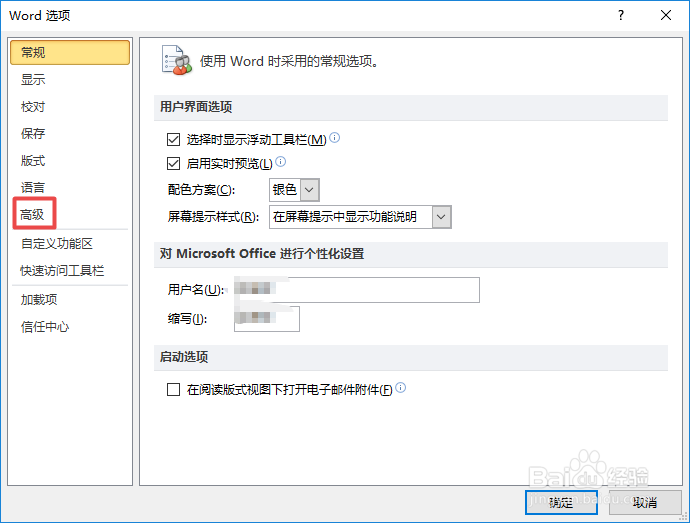Click the 确定 button
This screenshot has width=690, height=523.
pos(561,502)
